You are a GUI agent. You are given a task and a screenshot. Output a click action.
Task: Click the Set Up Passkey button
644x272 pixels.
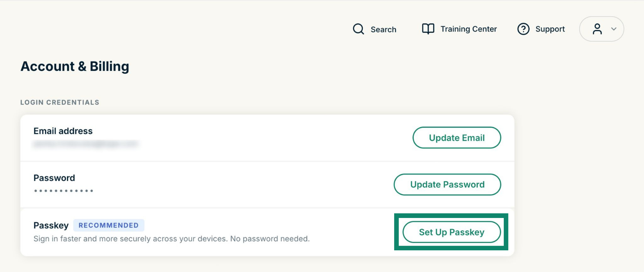click(452, 232)
